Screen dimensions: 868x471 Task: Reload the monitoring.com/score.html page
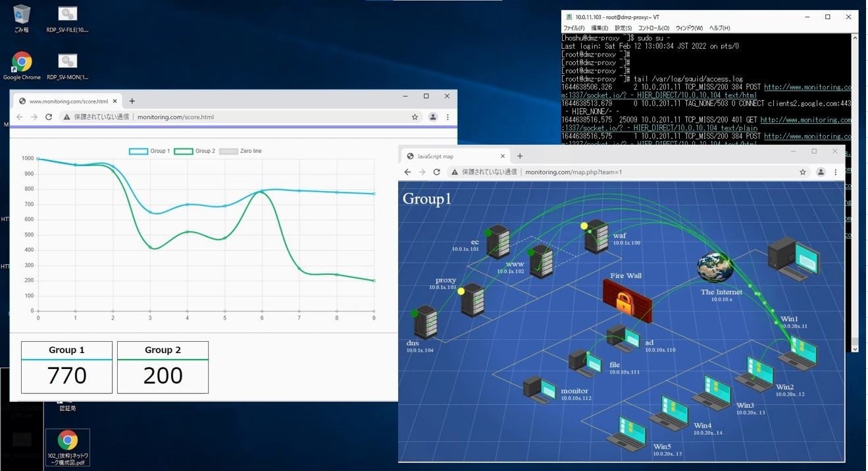click(x=49, y=117)
